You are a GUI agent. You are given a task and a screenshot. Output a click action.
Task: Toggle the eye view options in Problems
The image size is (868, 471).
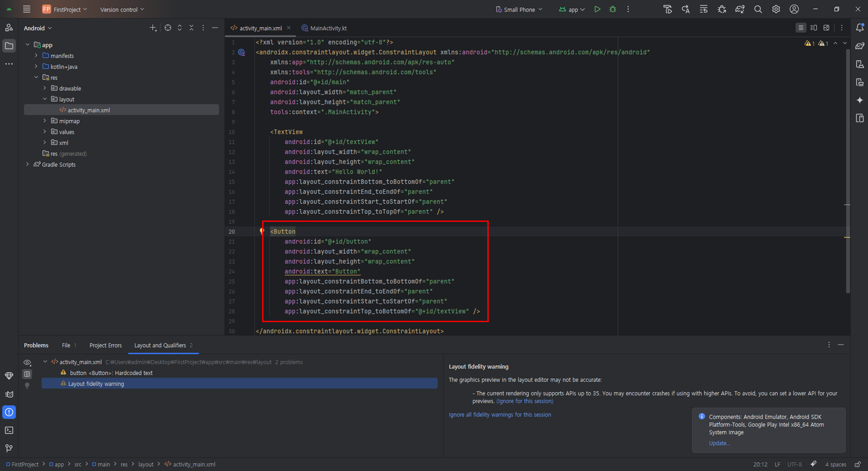point(27,362)
